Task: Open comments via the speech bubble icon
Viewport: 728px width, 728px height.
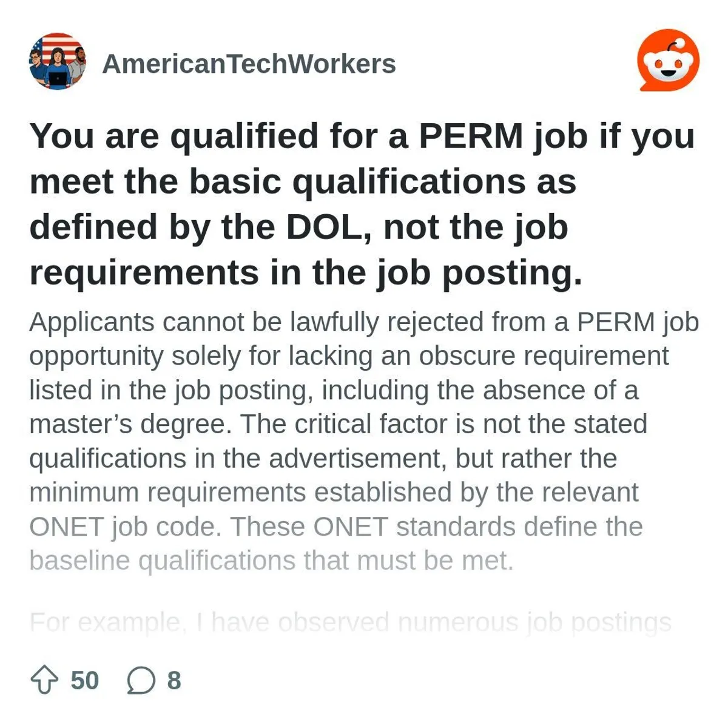Action: [141, 679]
